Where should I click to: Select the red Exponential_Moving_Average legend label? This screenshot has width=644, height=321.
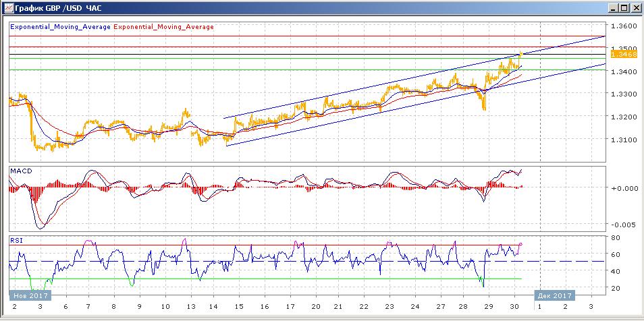[163, 27]
